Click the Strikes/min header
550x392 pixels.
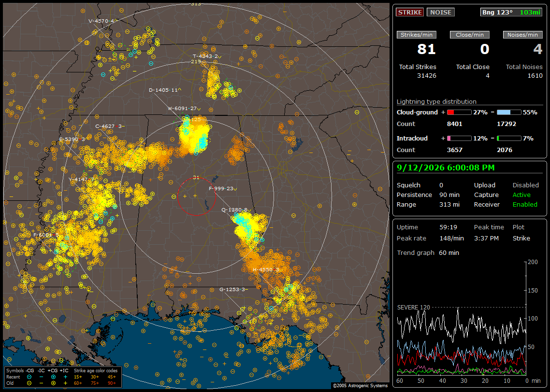point(416,35)
